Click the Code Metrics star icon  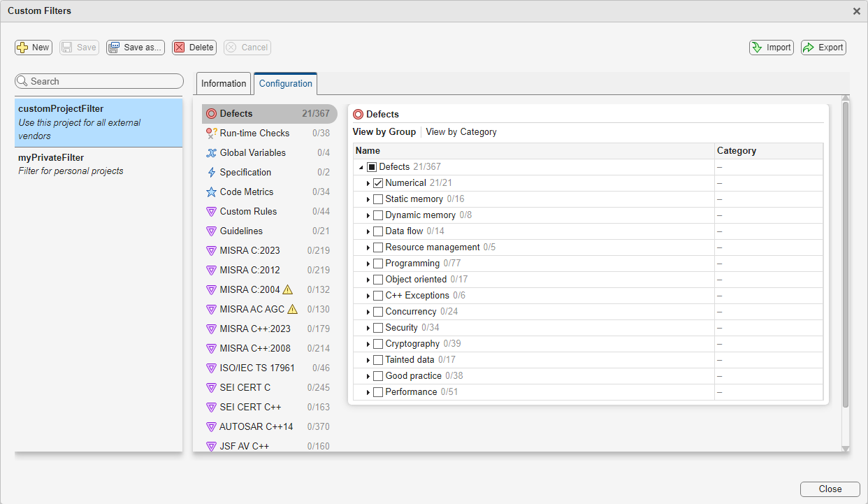click(x=212, y=192)
